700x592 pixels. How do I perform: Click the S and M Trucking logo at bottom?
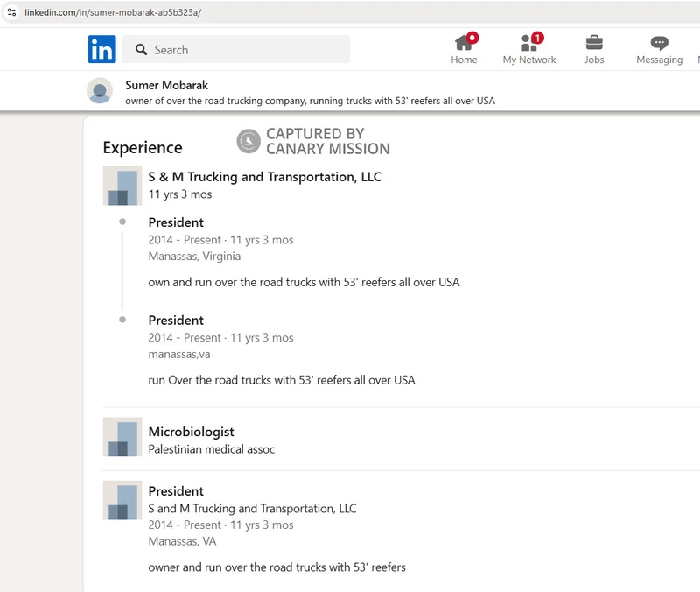click(x=122, y=500)
